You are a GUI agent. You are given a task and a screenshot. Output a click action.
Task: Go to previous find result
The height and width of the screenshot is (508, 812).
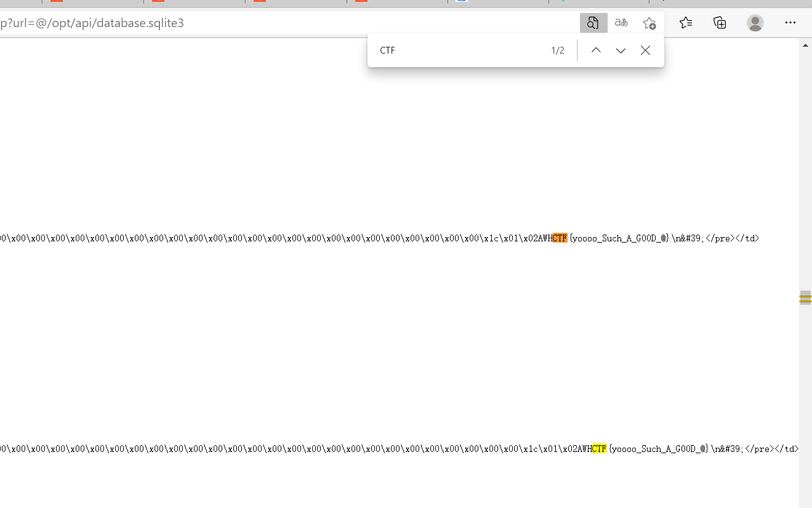click(596, 50)
